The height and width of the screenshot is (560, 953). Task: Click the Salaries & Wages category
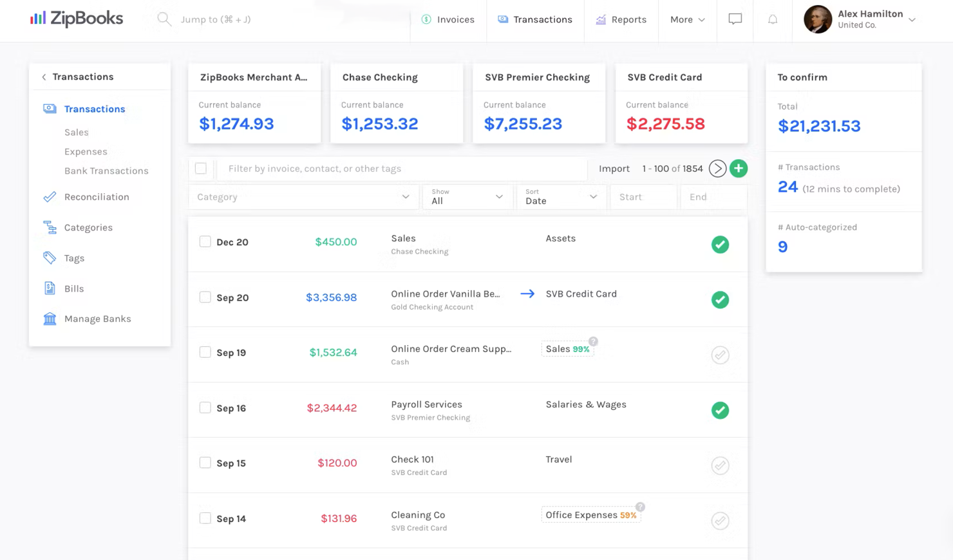pos(586,404)
